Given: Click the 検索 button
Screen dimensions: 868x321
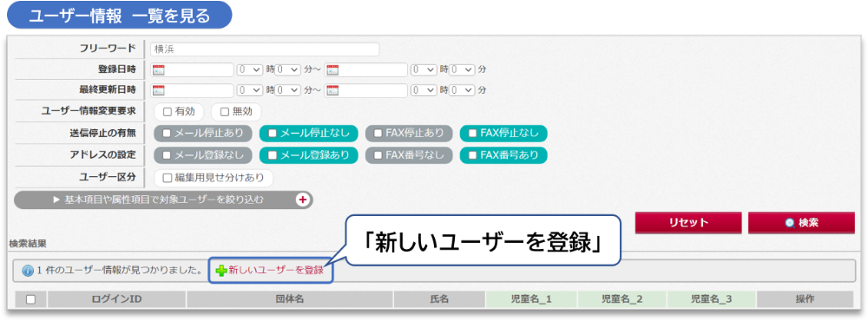Looking at the screenshot, I should point(801,222).
